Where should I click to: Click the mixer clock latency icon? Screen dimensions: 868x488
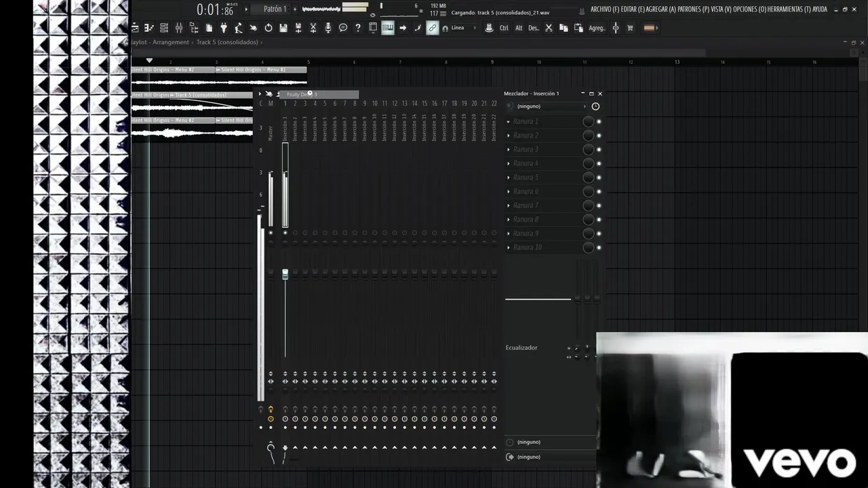595,106
